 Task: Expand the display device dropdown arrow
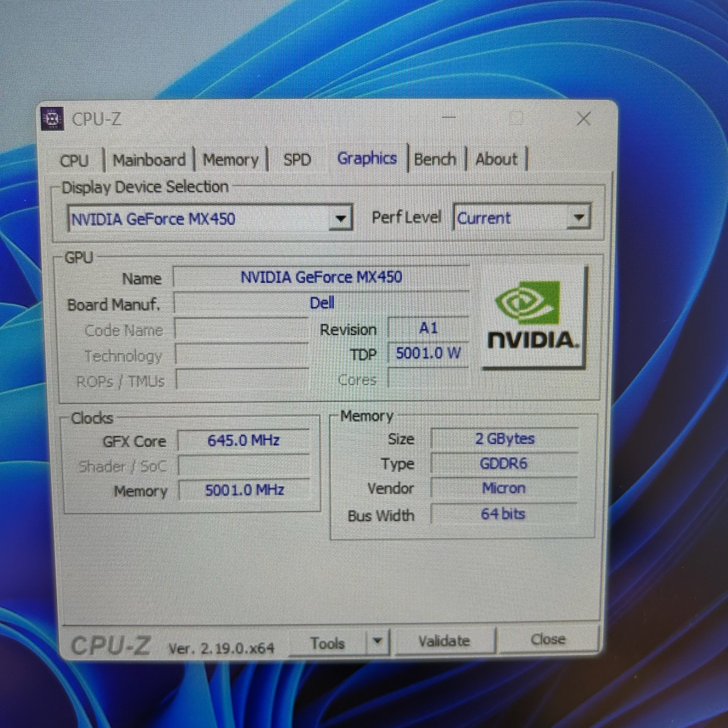click(x=341, y=218)
